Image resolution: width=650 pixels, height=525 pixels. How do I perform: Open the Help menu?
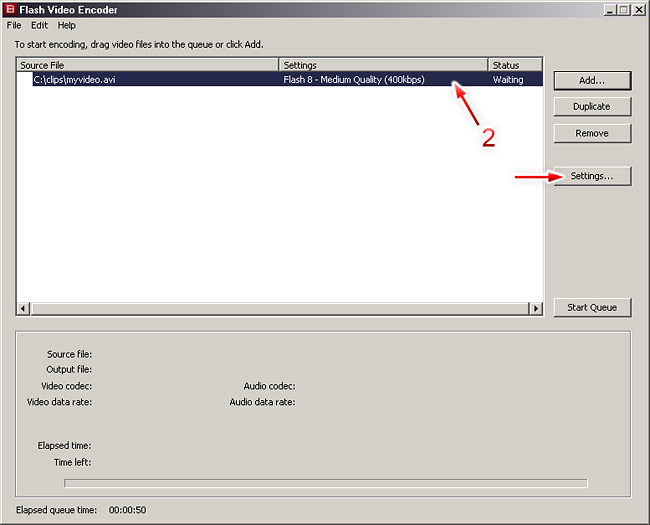(66, 25)
